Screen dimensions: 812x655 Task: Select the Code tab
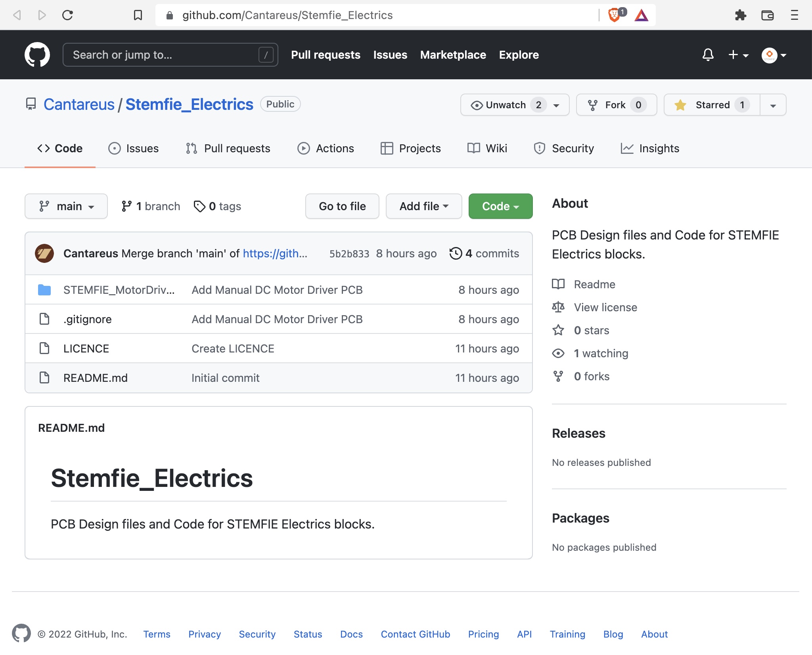click(x=60, y=148)
